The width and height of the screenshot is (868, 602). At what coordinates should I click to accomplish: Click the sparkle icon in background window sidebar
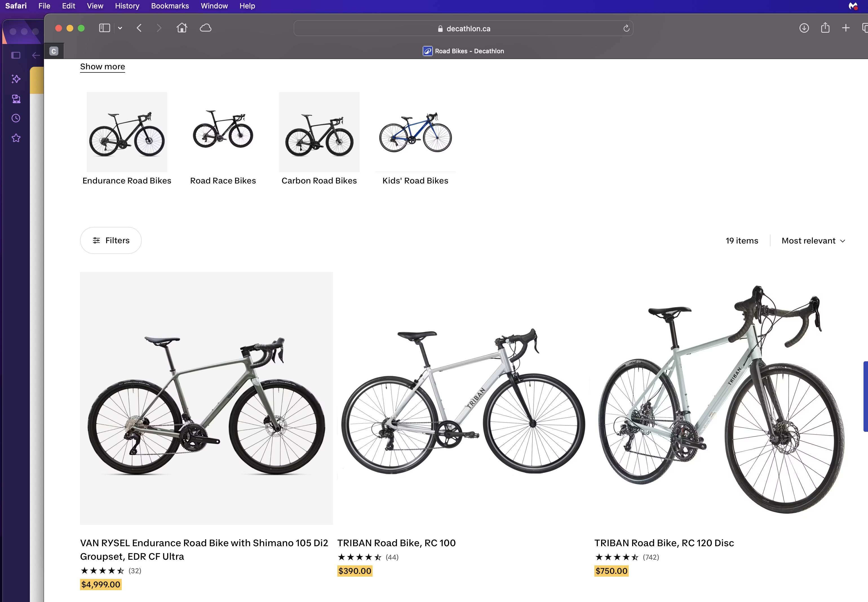tap(16, 79)
